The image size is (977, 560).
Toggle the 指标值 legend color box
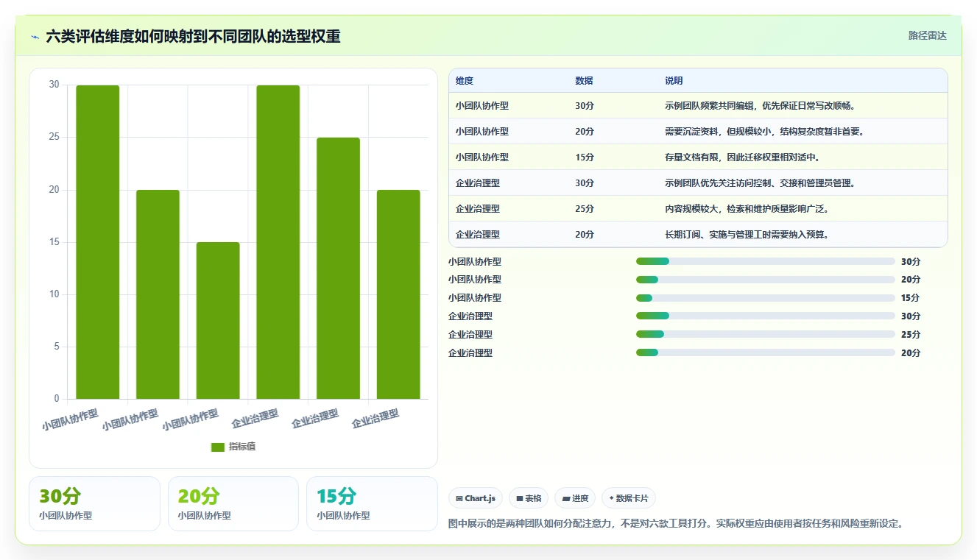(x=217, y=447)
